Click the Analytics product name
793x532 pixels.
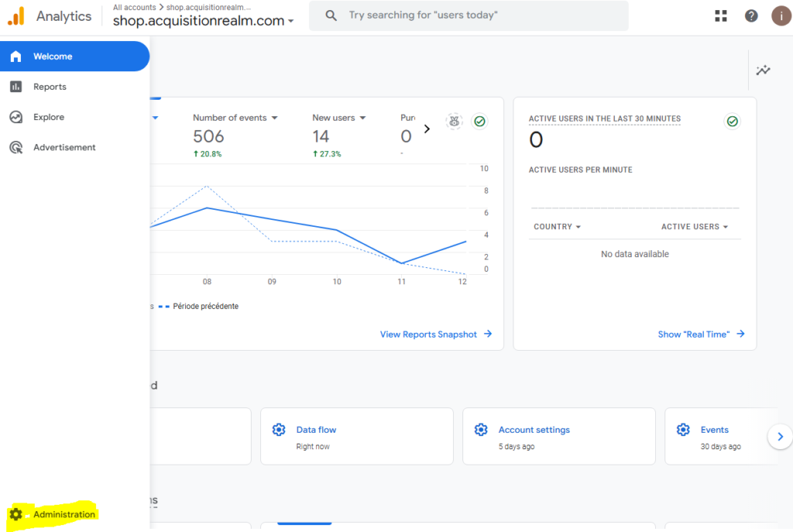(64, 16)
